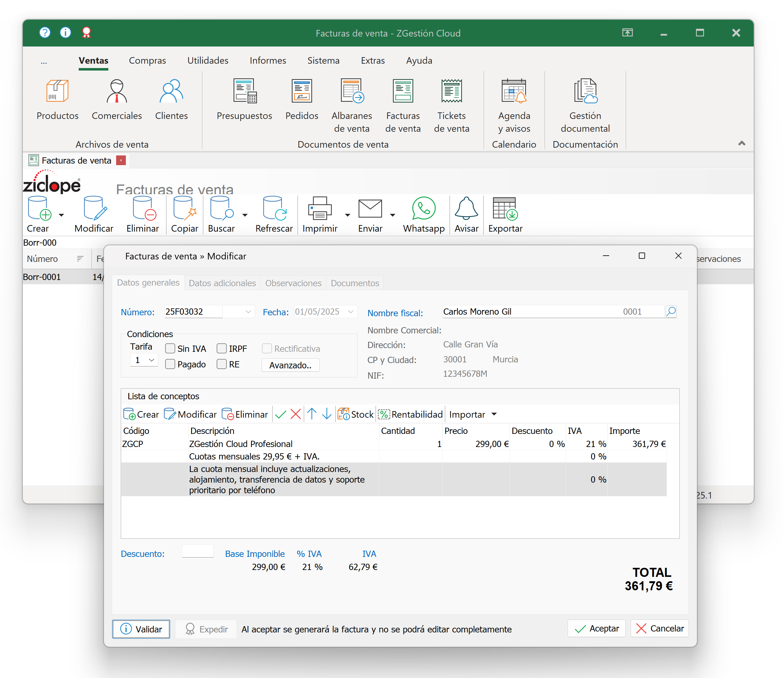This screenshot has height=678, width=784.
Task: Click the Imprimir printer icon
Action: [320, 214]
